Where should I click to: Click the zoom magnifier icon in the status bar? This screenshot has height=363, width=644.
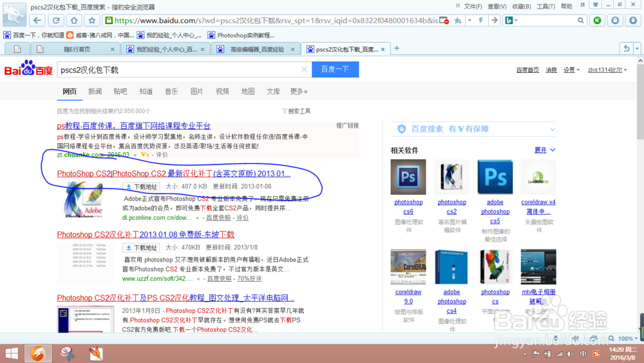(612, 338)
